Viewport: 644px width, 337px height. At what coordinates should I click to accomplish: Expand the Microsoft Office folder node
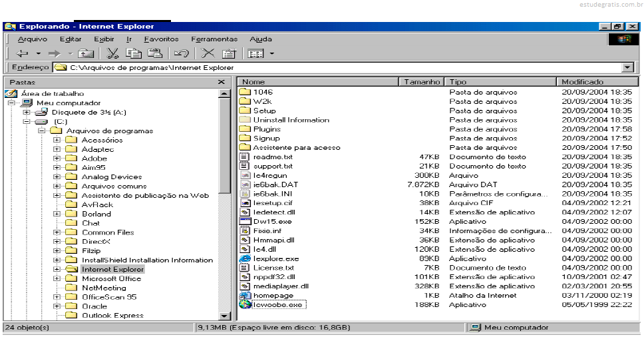point(57,278)
